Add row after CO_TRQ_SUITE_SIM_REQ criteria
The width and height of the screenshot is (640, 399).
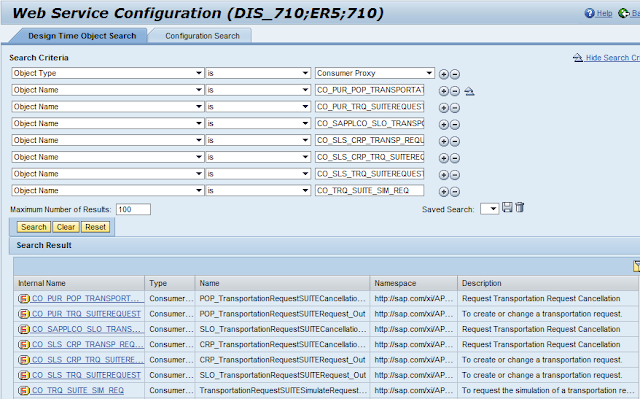pos(444,191)
